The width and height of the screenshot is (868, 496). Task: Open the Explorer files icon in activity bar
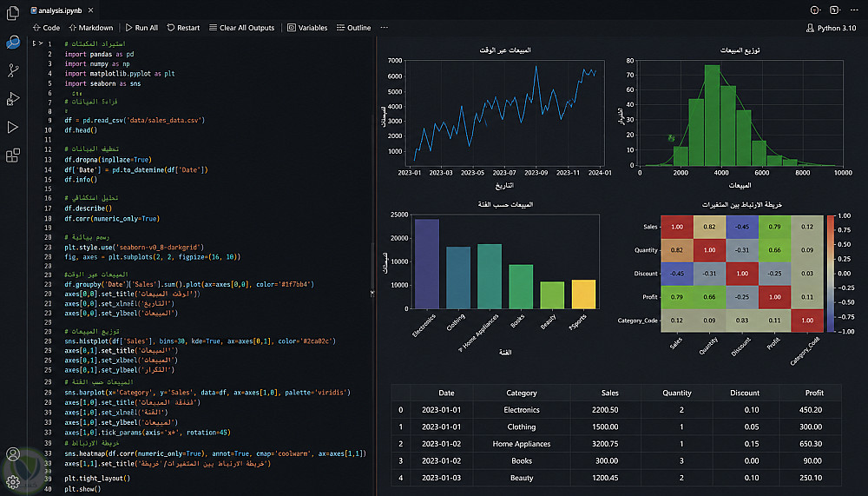point(13,13)
